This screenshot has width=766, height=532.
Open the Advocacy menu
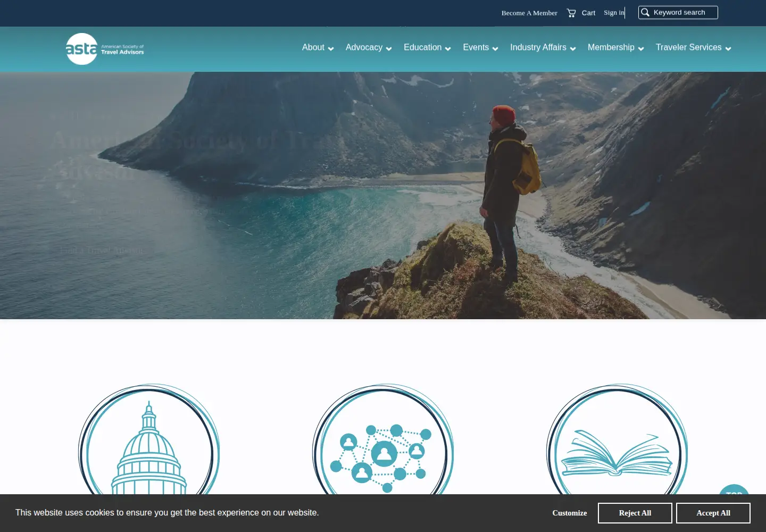[364, 47]
